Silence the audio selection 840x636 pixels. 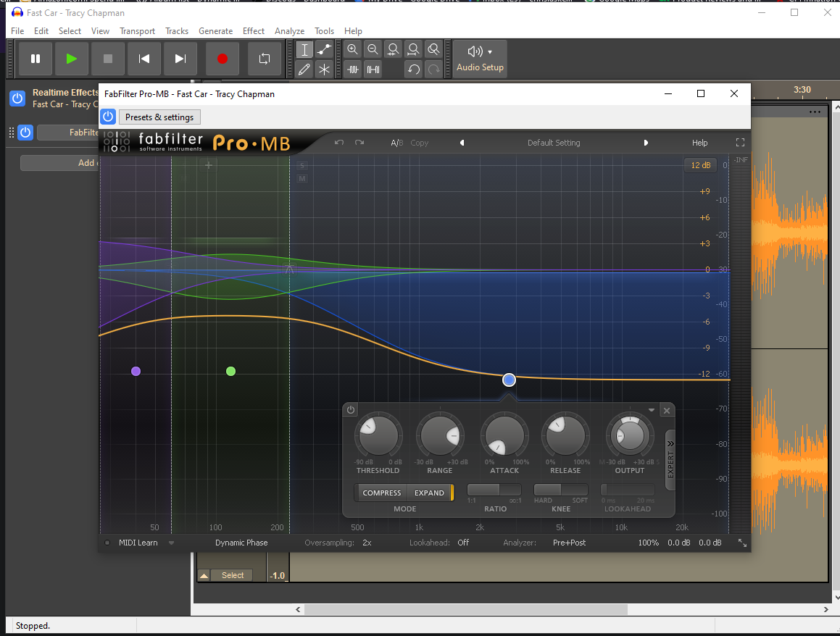pyautogui.click(x=373, y=69)
